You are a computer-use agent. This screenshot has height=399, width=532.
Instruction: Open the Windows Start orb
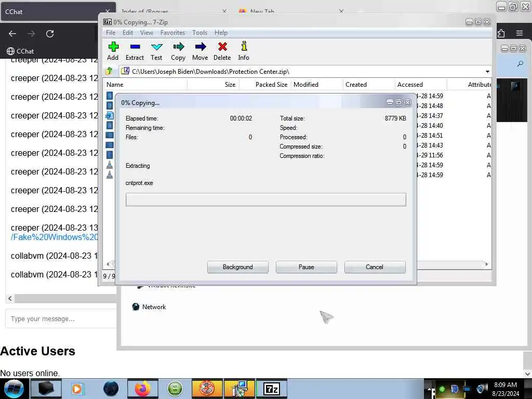click(x=14, y=389)
